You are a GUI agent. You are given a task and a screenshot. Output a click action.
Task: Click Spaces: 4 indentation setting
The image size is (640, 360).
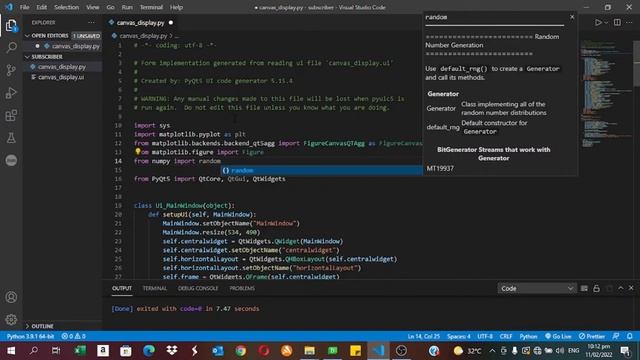click(x=458, y=336)
